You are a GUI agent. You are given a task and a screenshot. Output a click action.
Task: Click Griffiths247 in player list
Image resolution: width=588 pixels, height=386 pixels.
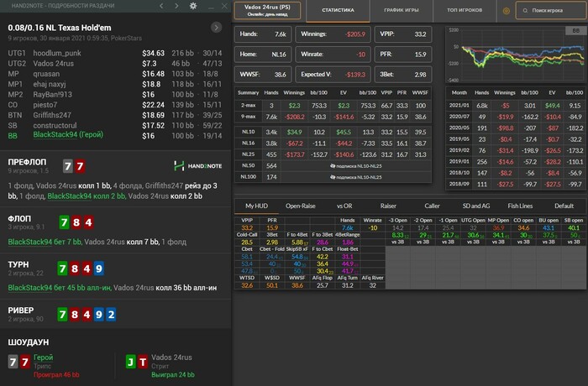52,116
